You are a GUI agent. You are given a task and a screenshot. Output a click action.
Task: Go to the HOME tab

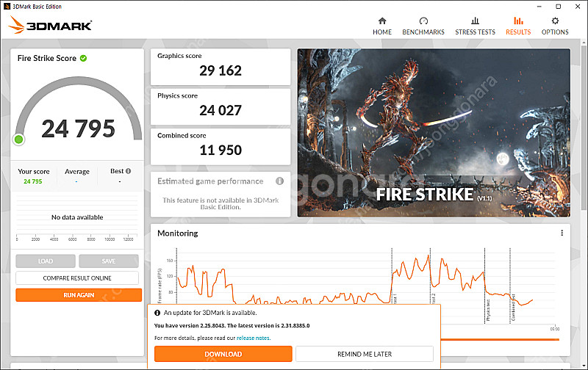382,26
